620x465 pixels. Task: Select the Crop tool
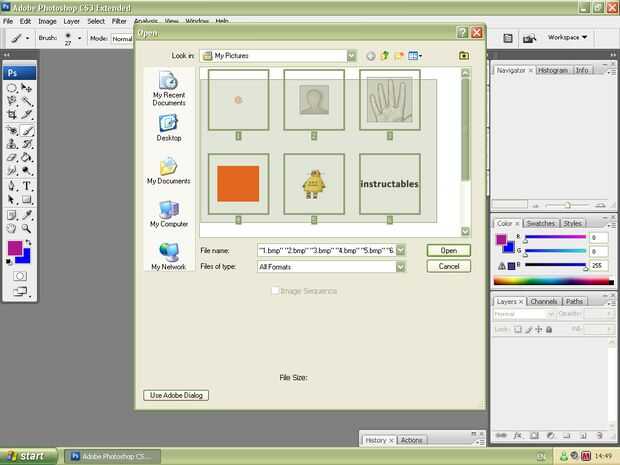11,115
